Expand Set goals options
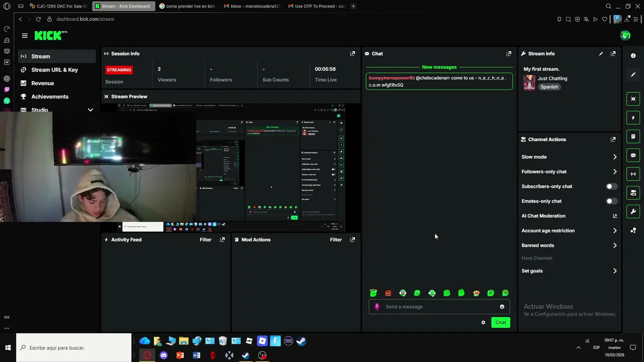The width and height of the screenshot is (644, 362). point(615,271)
